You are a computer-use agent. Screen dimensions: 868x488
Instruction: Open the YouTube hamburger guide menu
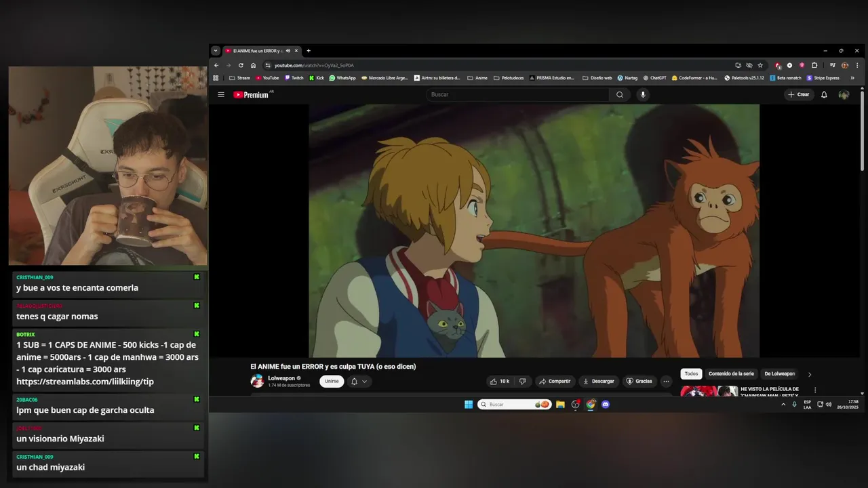coord(220,94)
